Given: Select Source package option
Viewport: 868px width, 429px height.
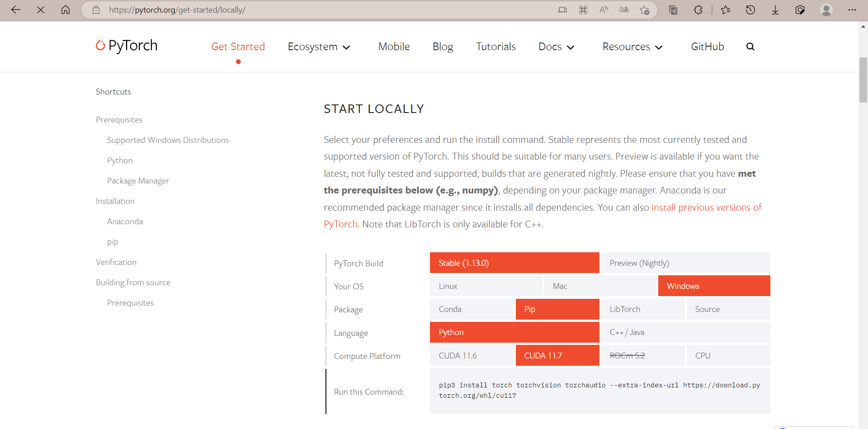Looking at the screenshot, I should pyautogui.click(x=728, y=309).
